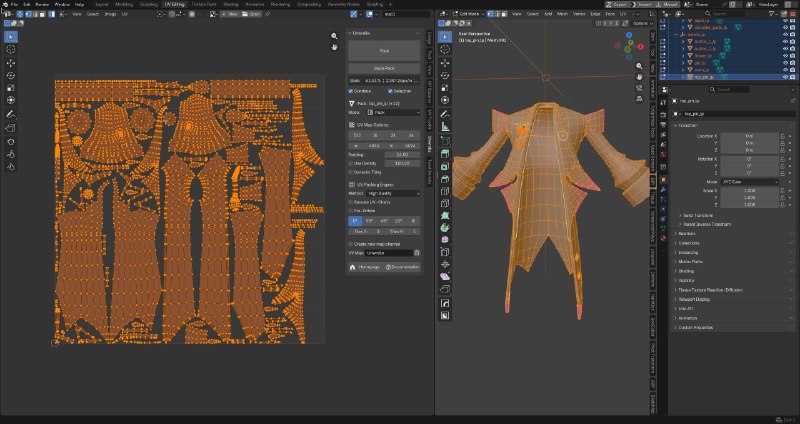Expand the Delta Transform section

point(696,215)
